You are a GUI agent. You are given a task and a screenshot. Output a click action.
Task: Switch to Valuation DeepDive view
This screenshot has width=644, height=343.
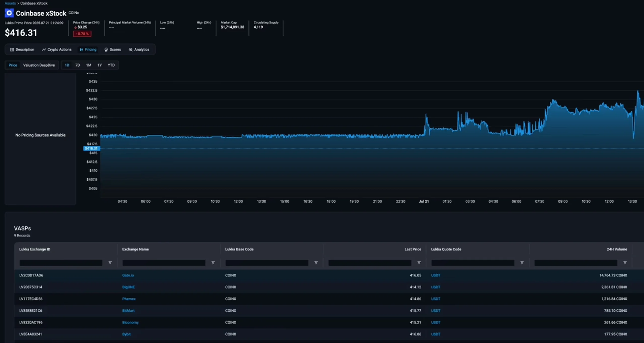39,65
